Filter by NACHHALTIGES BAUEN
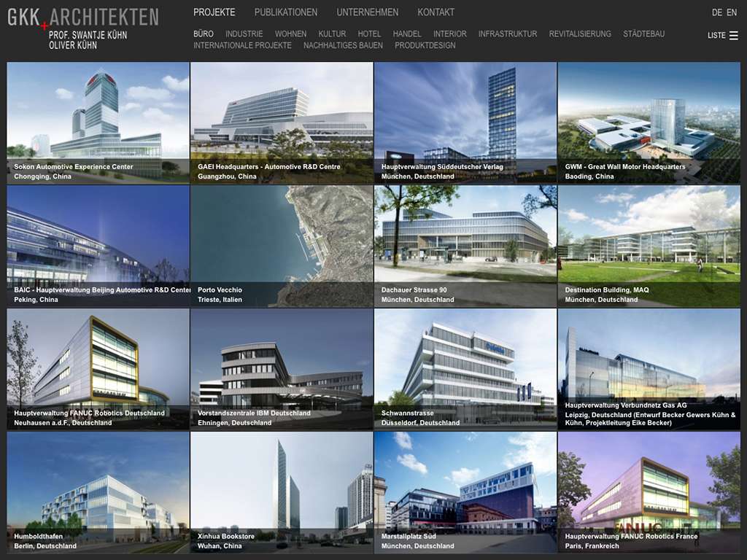This screenshot has height=560, width=747. coord(343,45)
